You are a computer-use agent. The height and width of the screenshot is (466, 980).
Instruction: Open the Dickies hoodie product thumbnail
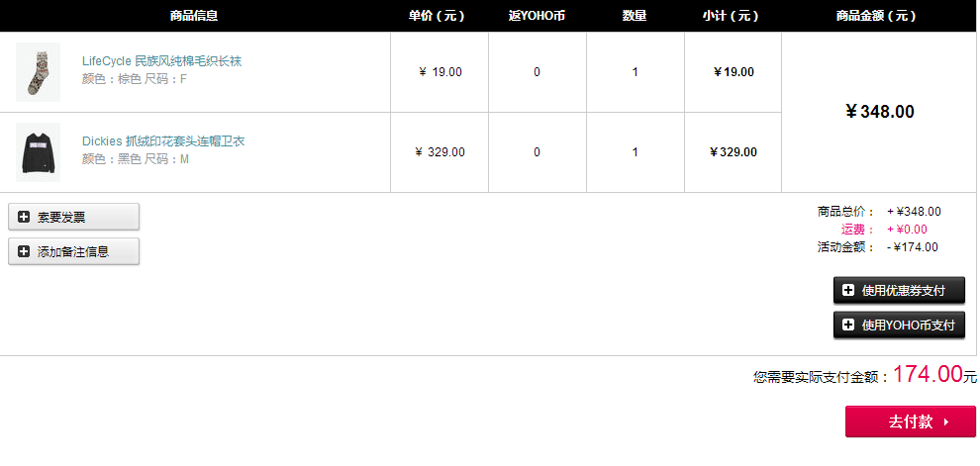(39, 152)
